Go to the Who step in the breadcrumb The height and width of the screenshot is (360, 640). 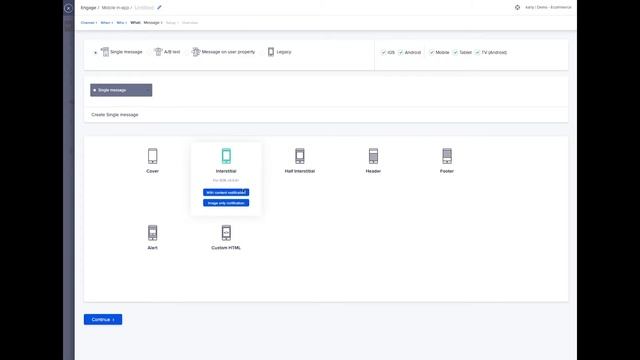[121, 23]
